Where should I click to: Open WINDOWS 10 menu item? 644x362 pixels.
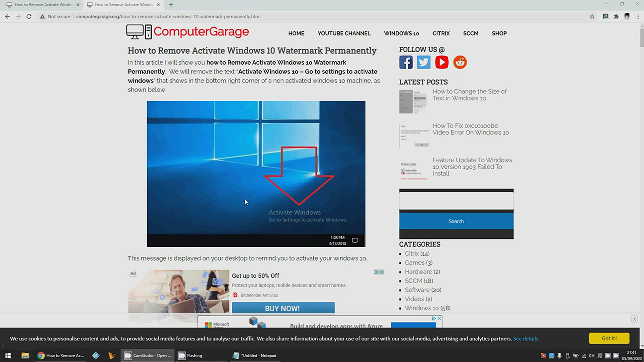point(401,34)
